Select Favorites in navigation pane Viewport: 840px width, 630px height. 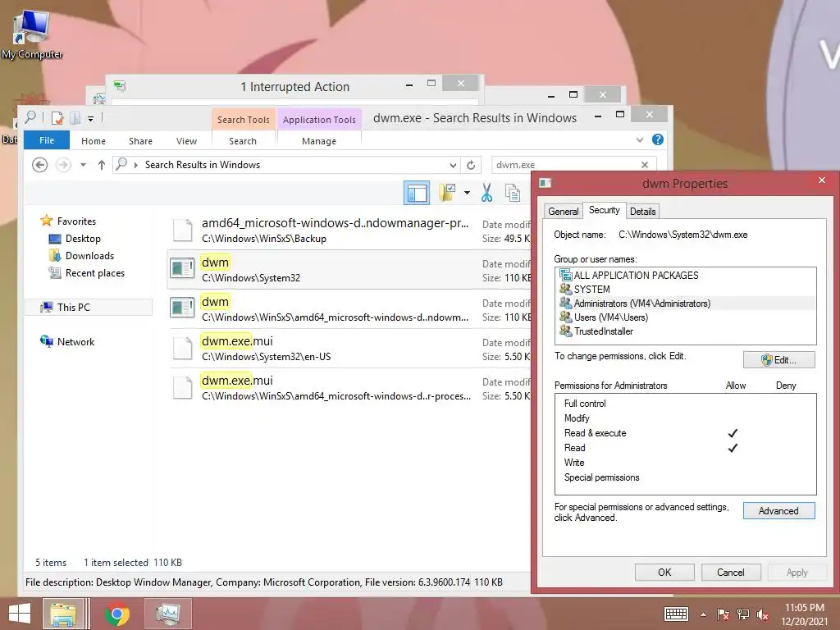pyautogui.click(x=76, y=221)
